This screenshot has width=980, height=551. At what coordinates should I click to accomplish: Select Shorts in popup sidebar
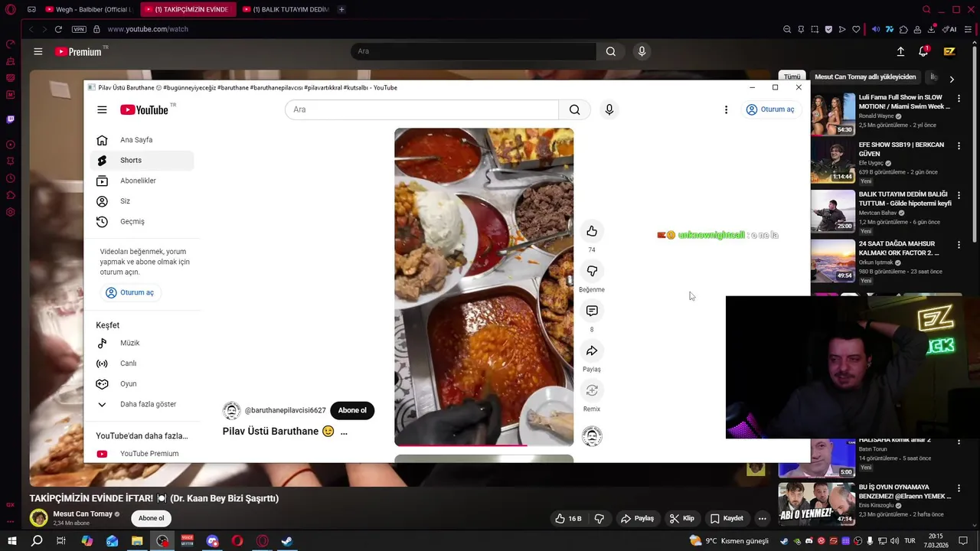142,161
